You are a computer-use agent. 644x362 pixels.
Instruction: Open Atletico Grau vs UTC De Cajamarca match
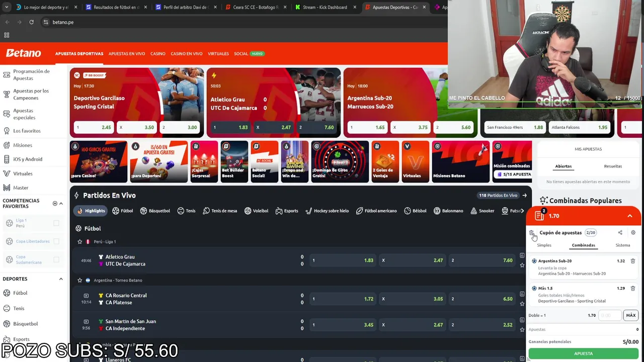[x=125, y=260]
